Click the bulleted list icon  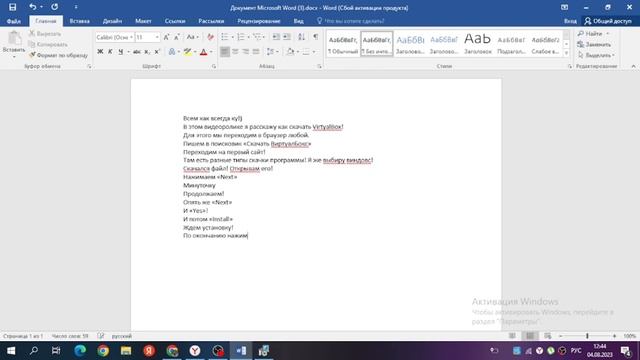224,37
